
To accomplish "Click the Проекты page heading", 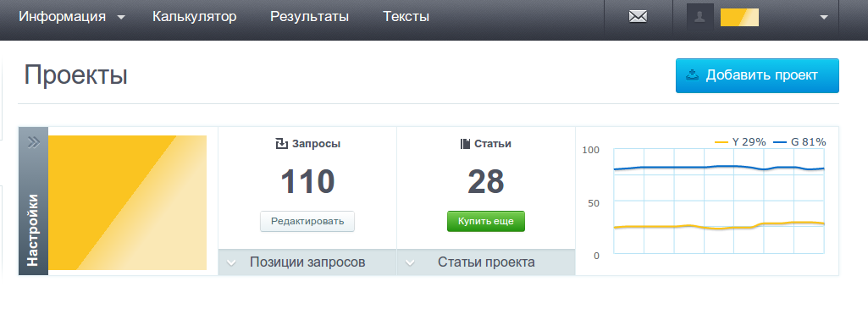I will click(x=76, y=74).
